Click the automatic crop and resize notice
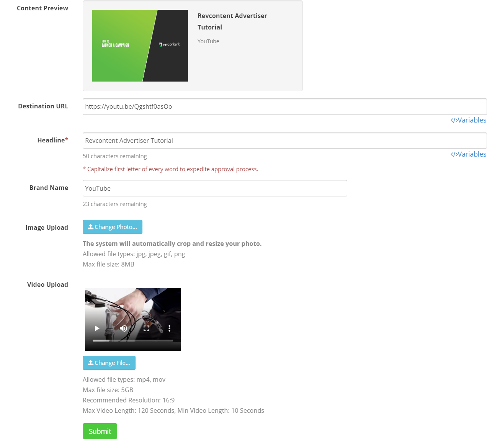Image resolution: width=492 pixels, height=448 pixels. 172,244
